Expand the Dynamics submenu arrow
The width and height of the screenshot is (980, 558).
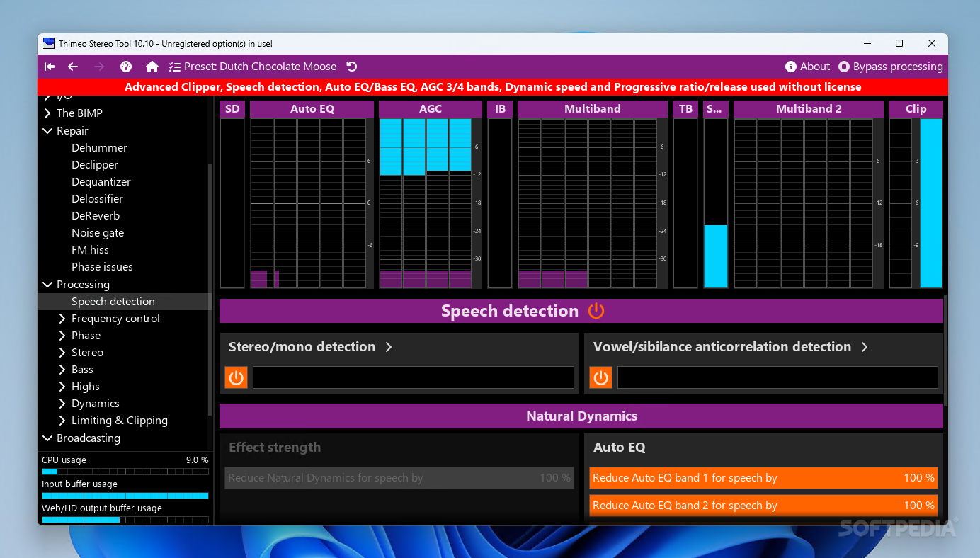[x=62, y=404]
